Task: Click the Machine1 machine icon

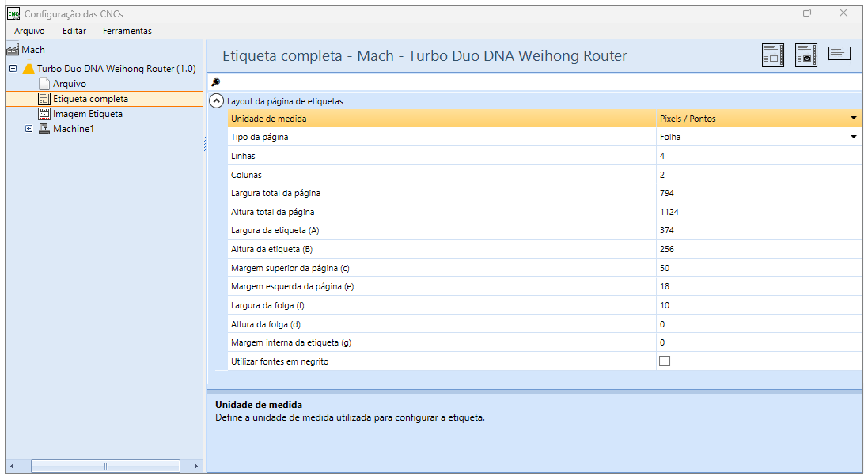Action: (x=44, y=128)
